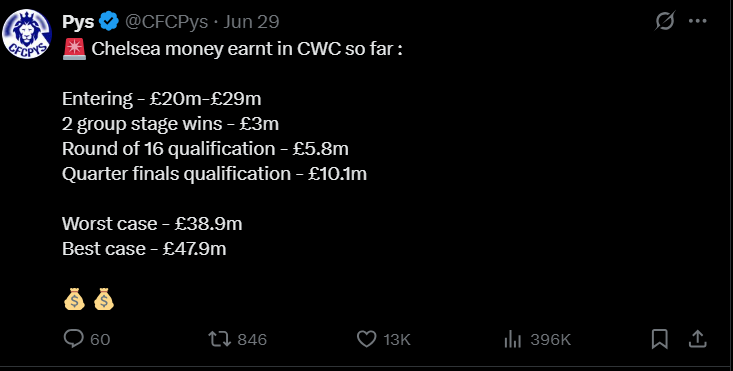
Task: Click the CFCPys lion profile avatar
Action: 27,34
